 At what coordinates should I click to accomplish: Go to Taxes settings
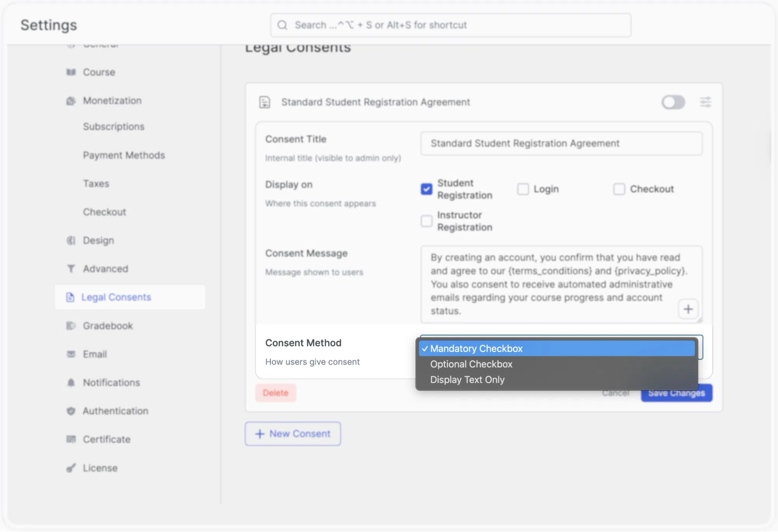(96, 184)
